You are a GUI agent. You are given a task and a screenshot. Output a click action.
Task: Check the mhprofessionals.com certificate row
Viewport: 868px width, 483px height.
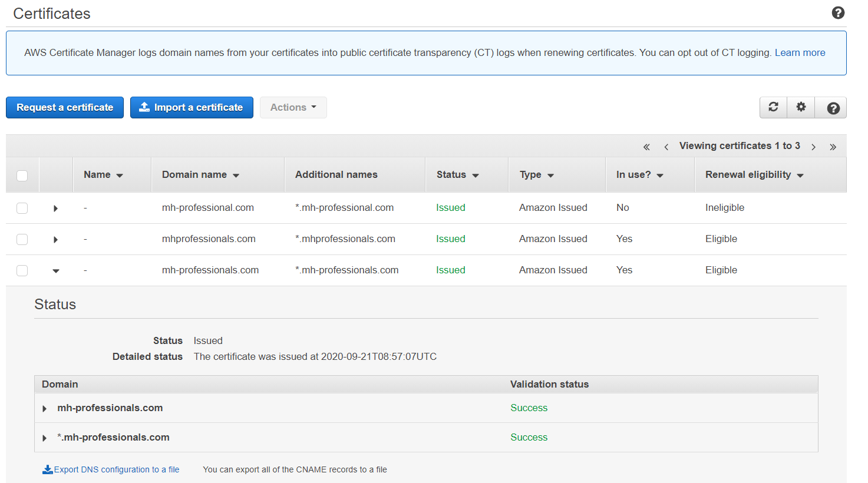pyautogui.click(x=22, y=239)
